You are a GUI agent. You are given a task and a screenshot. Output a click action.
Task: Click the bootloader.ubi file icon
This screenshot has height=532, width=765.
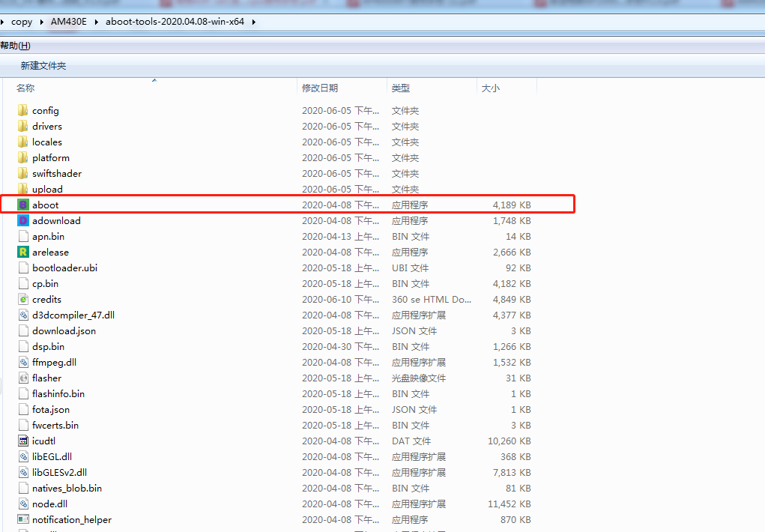(x=23, y=268)
